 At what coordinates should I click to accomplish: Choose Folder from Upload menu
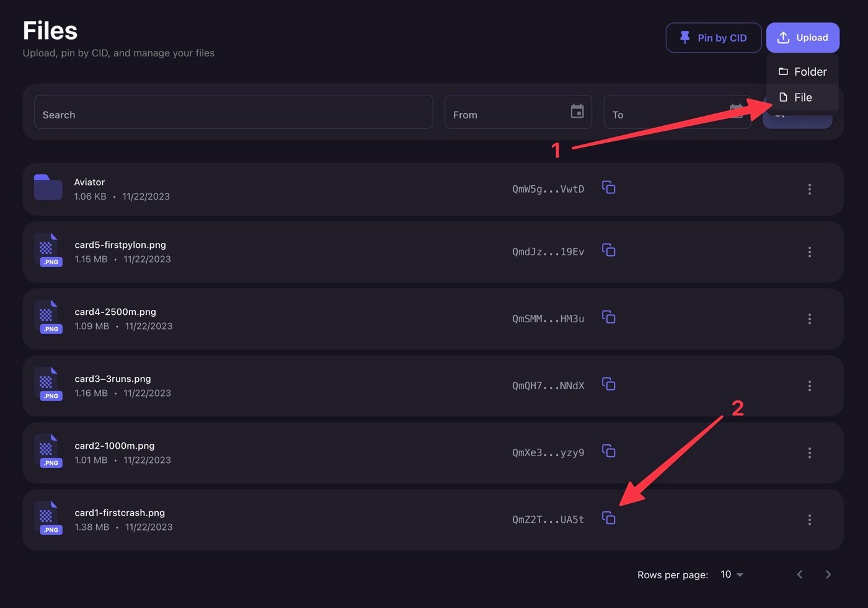tap(802, 72)
